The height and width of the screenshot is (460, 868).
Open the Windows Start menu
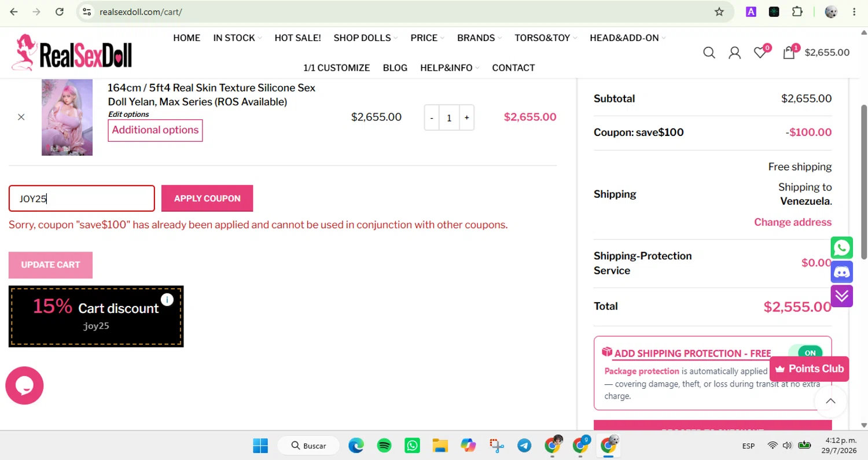[260, 446]
